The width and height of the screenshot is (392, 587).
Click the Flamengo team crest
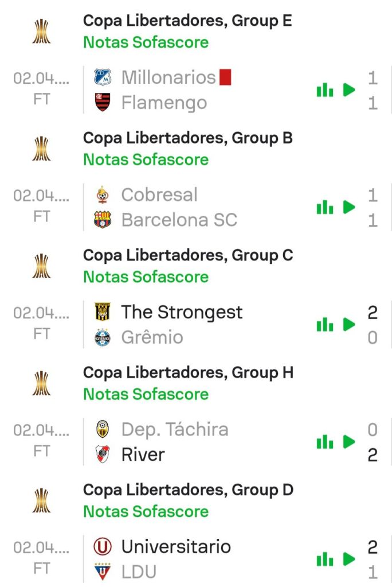pyautogui.click(x=103, y=102)
